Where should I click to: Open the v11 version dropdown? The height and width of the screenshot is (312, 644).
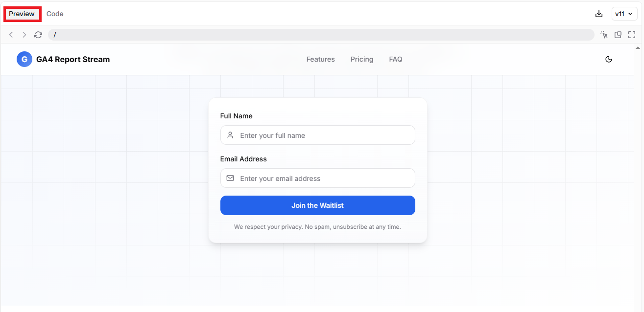click(x=624, y=14)
